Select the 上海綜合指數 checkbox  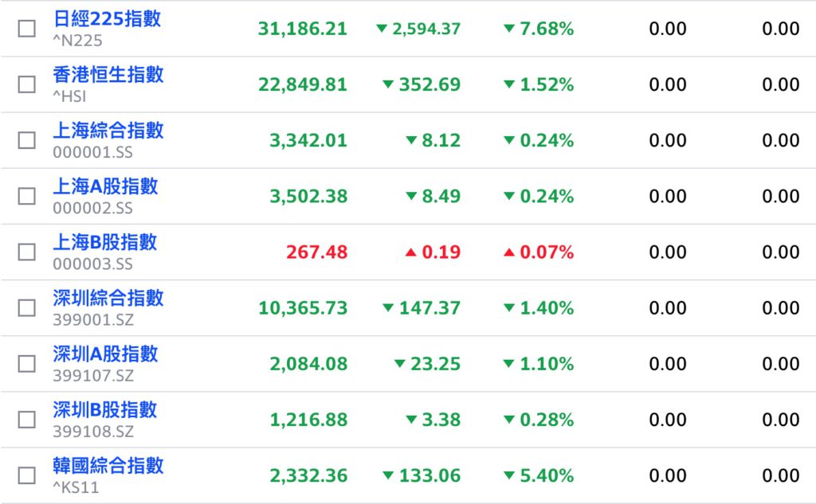(26, 140)
